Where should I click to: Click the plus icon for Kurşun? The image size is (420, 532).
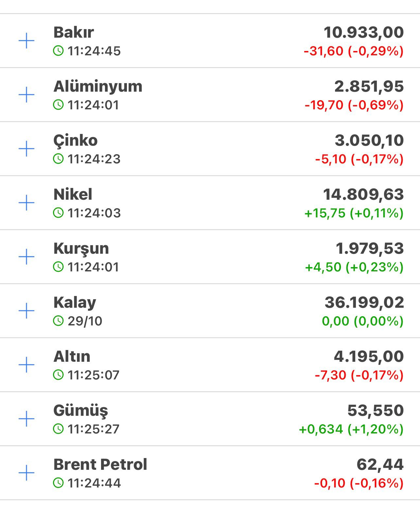click(26, 257)
